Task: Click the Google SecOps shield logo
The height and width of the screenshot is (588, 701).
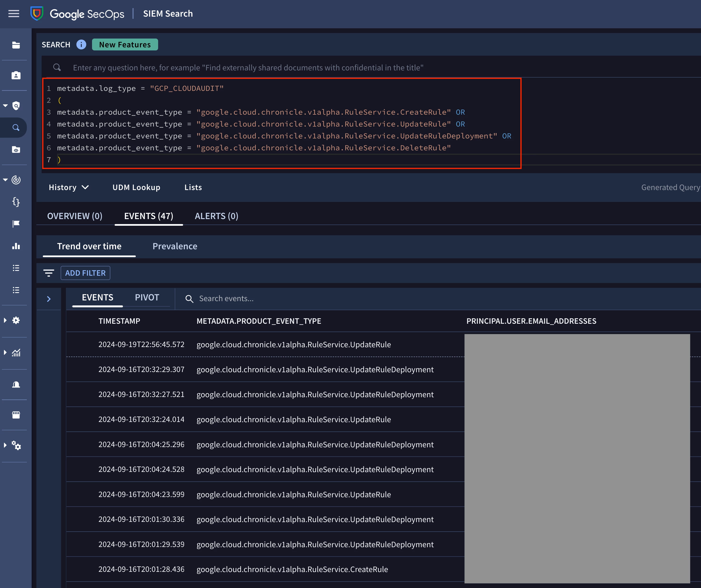Action: click(37, 14)
